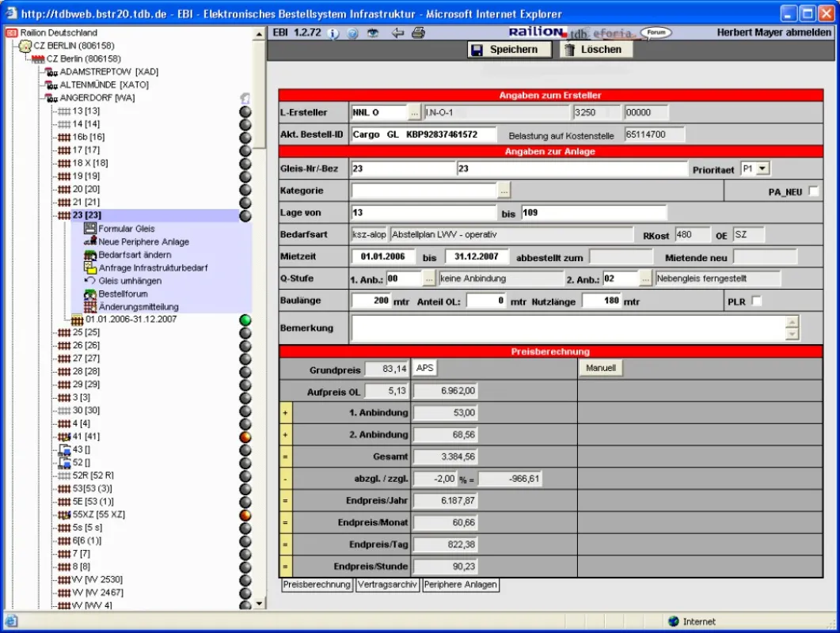The height and width of the screenshot is (633, 840).
Task: Click the orange status ball beside 55XZ [55 XZ]
Action: pyautogui.click(x=245, y=515)
